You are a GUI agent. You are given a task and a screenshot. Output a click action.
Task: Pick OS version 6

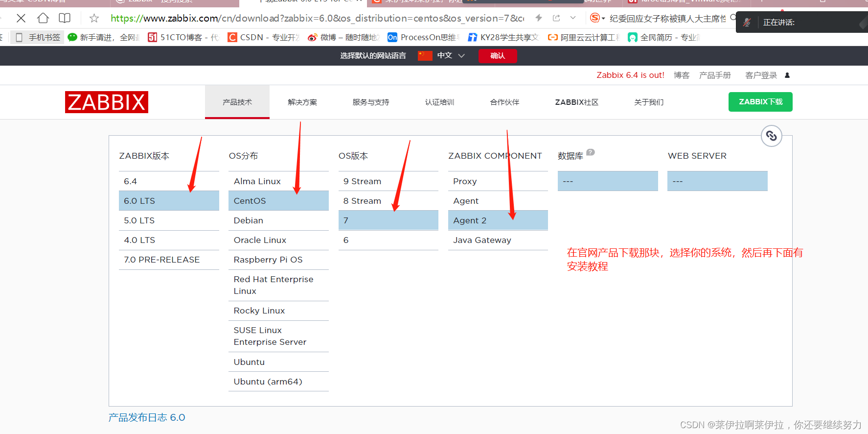pos(388,240)
